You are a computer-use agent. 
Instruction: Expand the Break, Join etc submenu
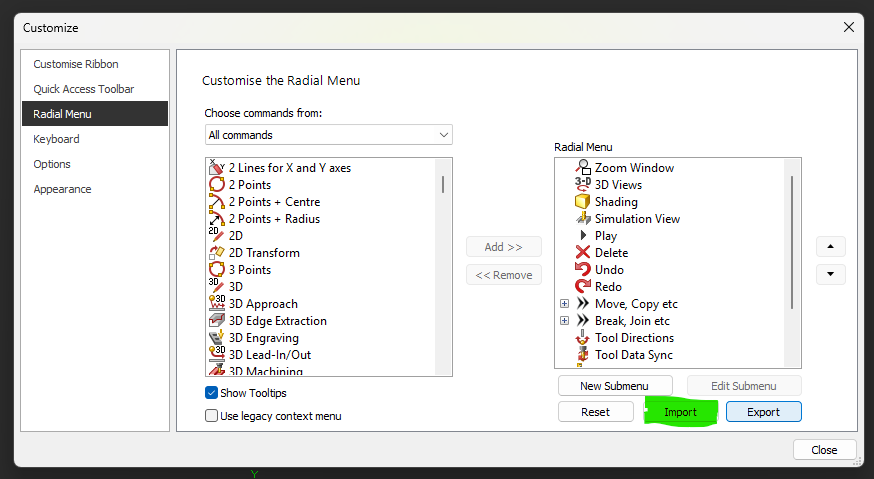(564, 321)
